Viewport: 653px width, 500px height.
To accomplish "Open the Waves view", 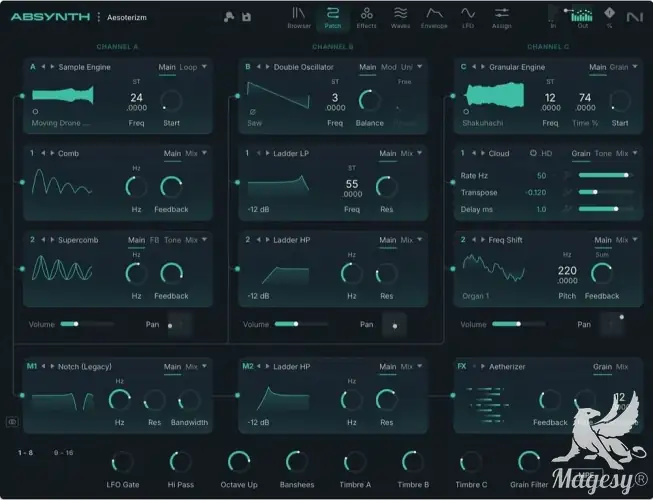I will pos(400,17).
